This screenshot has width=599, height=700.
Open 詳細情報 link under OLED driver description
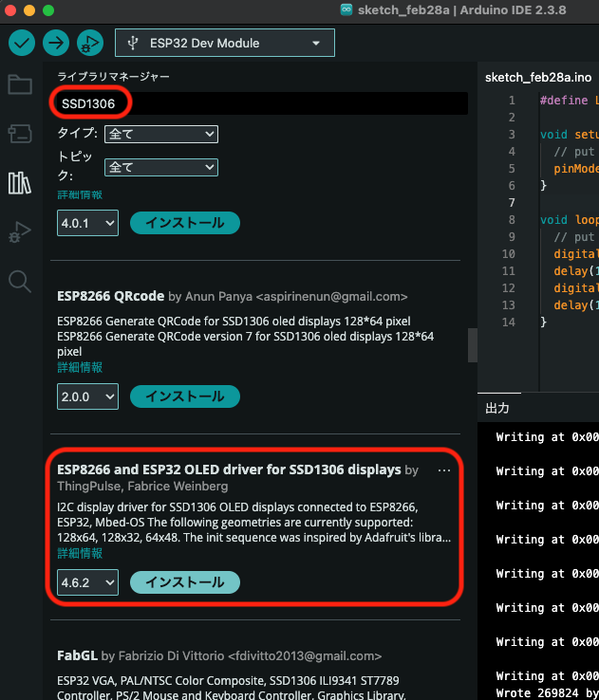(80, 554)
